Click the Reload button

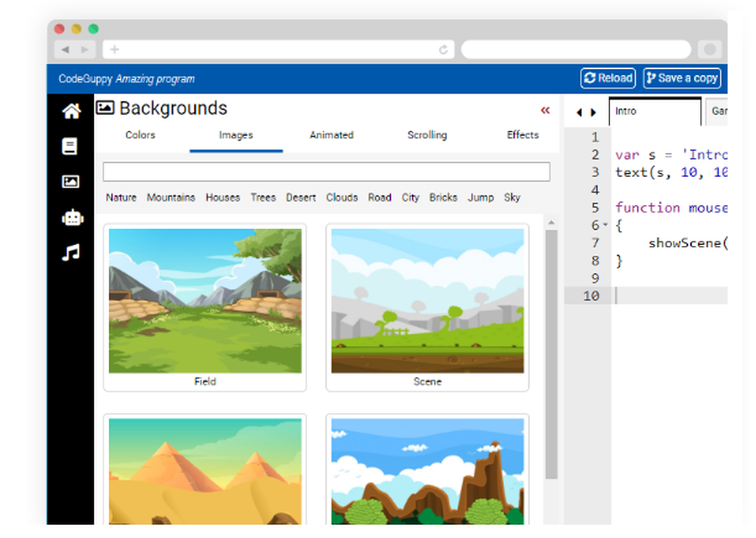tap(608, 78)
